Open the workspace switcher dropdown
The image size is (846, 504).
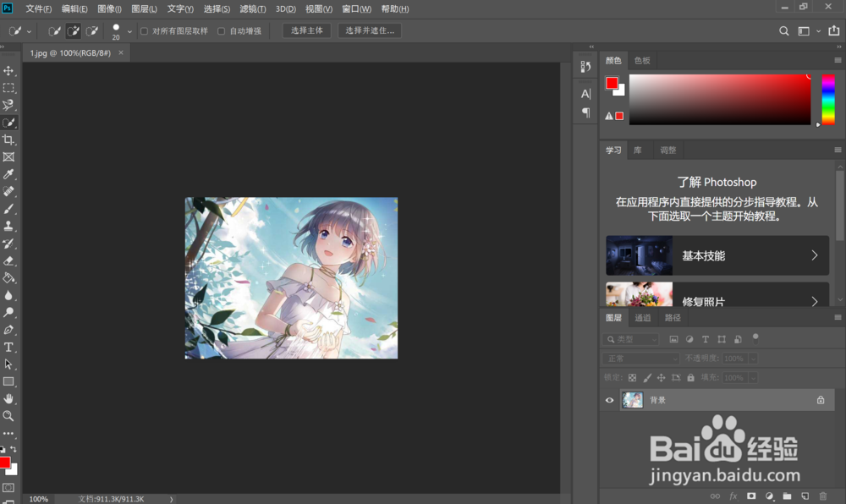[x=818, y=31]
